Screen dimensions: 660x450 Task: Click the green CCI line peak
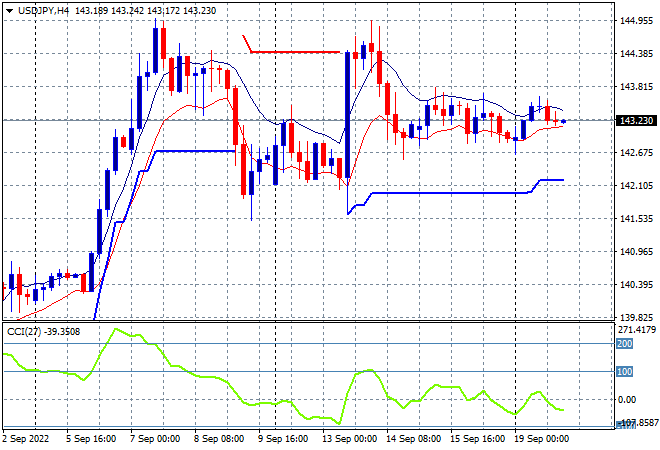[117, 329]
